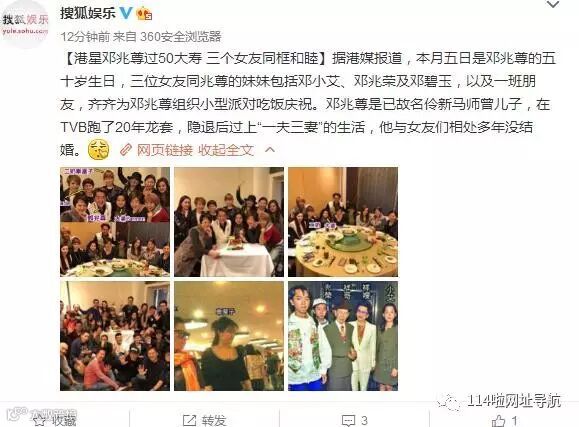This screenshot has width=579, height=427.
Task: Collapse the post with 收起全文
Action: point(226,150)
